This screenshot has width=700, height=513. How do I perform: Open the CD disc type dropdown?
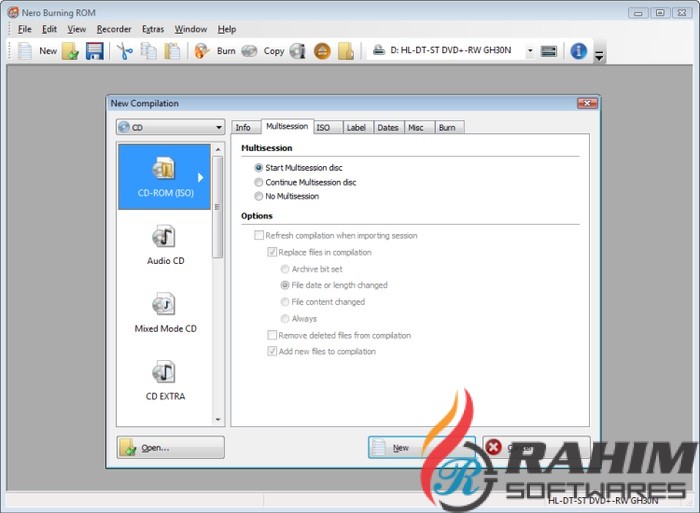pos(170,127)
